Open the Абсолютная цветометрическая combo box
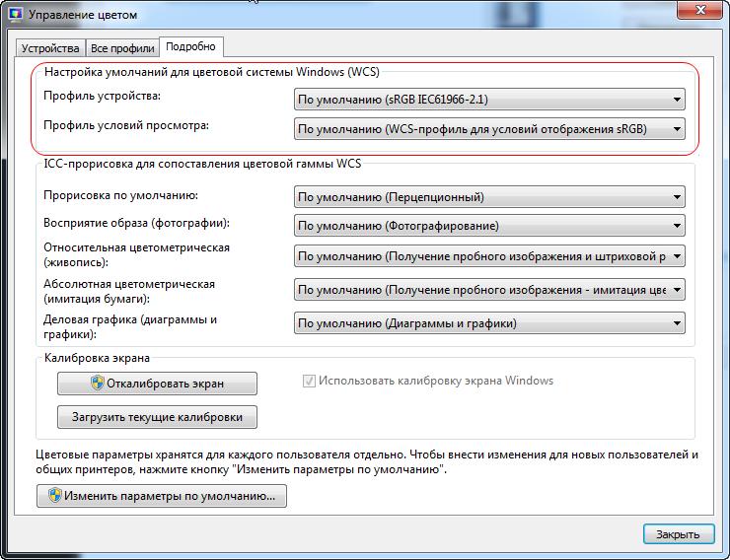Screen dimensions: 730x560 click(489, 289)
